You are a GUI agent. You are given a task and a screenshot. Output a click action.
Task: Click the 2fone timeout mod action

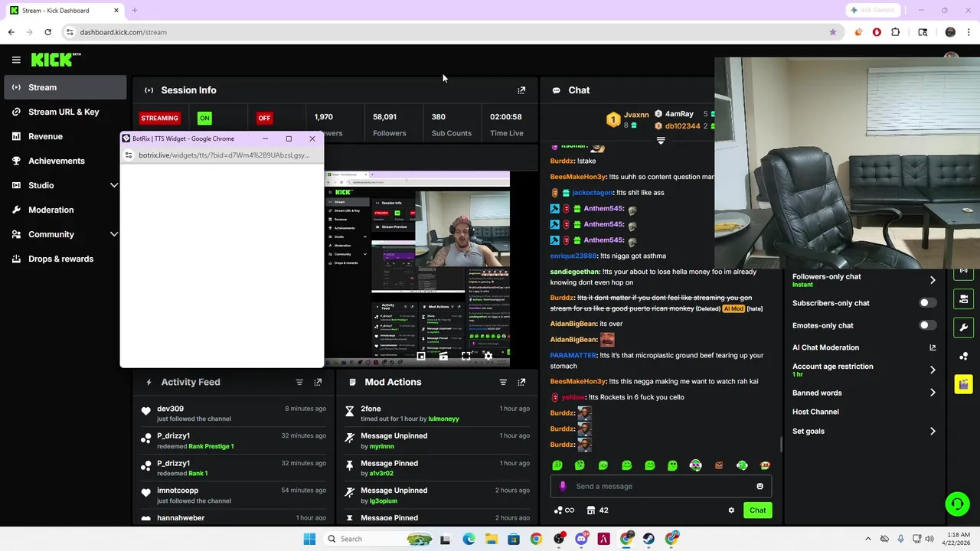[x=437, y=413]
